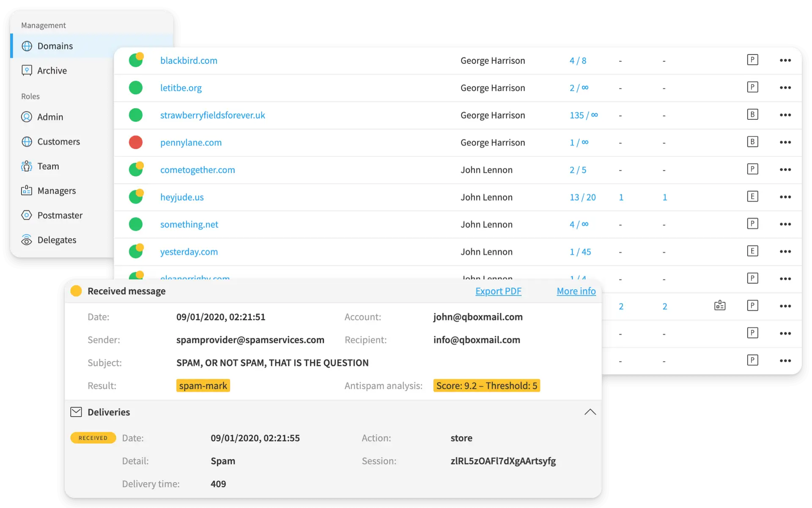Click the yellow RECEIVED status badge
Screen dimensions: 812x508
pos(93,438)
